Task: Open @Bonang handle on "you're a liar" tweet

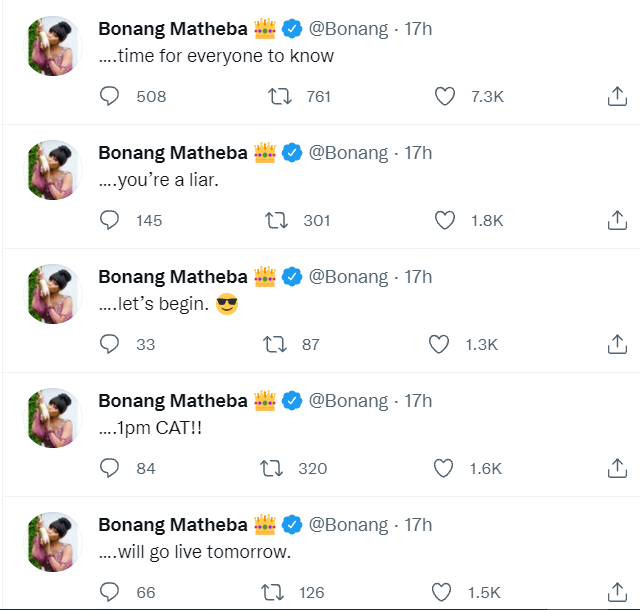Action: click(x=348, y=153)
